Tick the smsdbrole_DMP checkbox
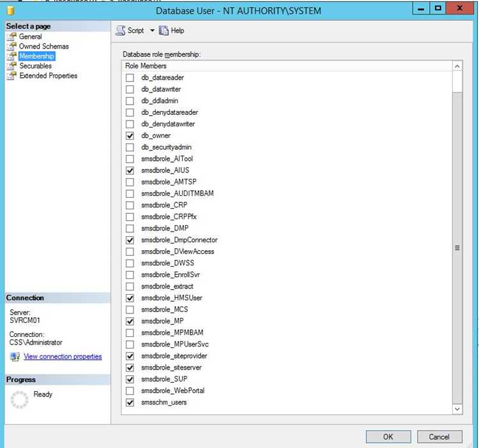Viewport: 479px width, 448px height. [x=130, y=228]
